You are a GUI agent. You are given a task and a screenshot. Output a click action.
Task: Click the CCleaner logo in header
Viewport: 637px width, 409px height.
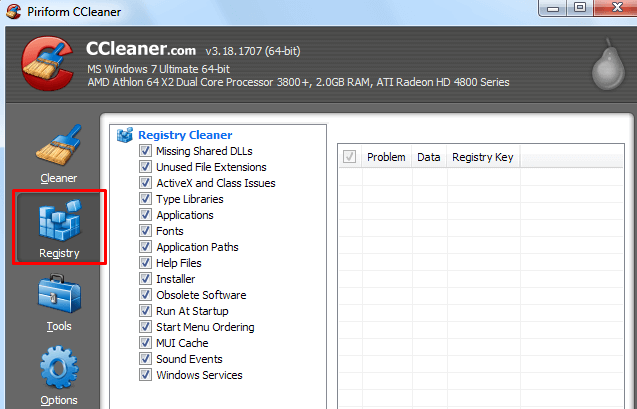tap(48, 63)
